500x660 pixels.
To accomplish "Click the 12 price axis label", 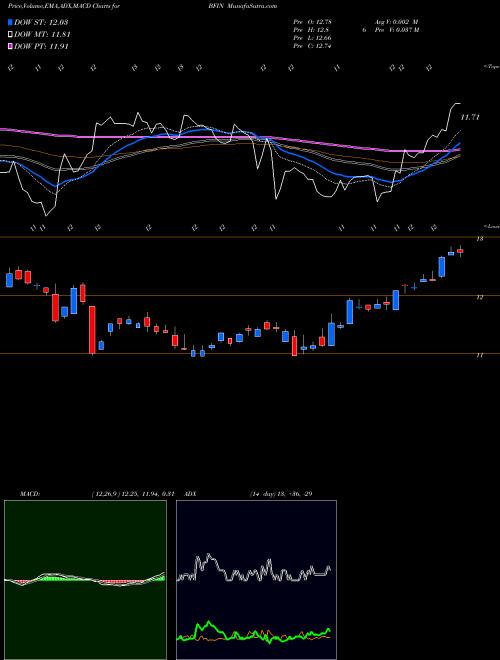I will pos(479,298).
